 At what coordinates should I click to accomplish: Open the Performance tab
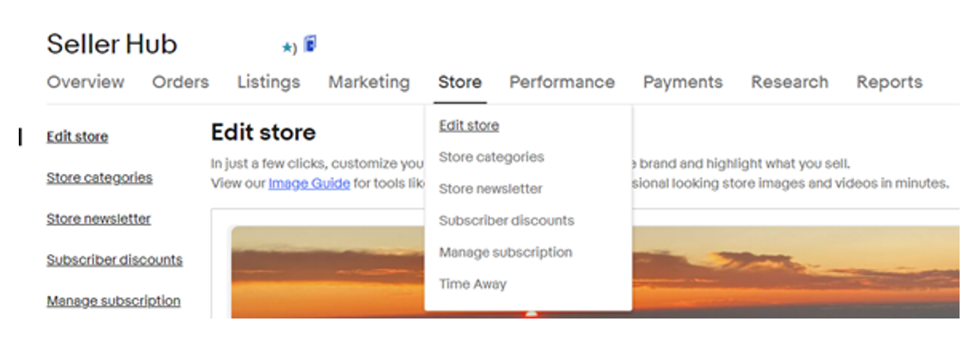(562, 82)
